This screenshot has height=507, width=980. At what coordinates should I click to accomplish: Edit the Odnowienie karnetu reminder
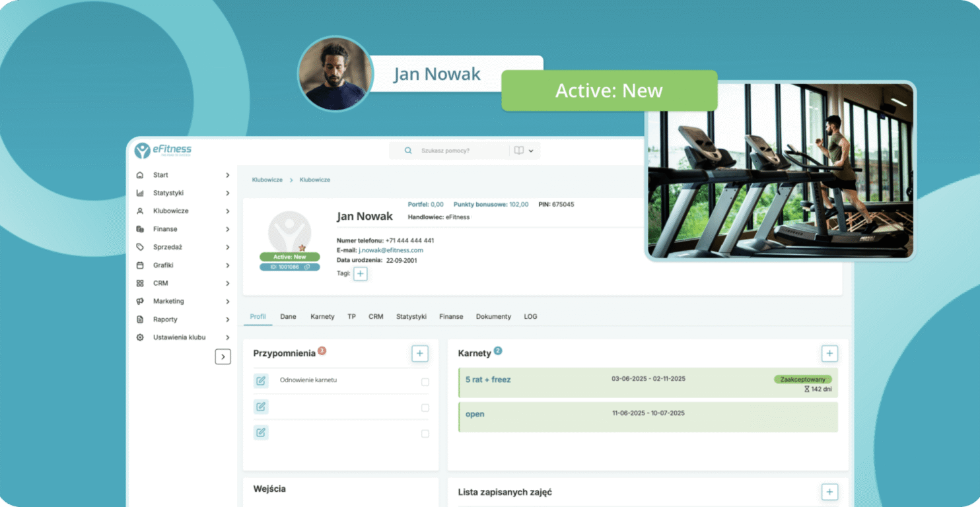(261, 381)
